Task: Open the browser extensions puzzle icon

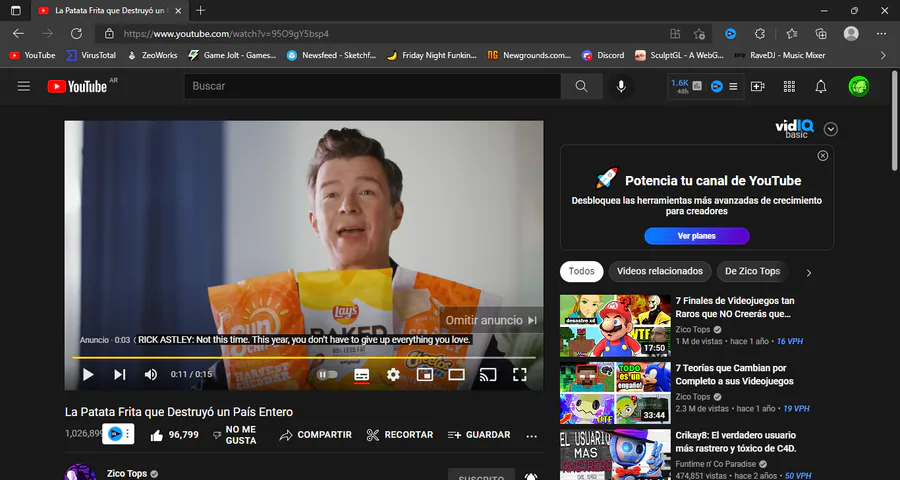Action: [760, 34]
